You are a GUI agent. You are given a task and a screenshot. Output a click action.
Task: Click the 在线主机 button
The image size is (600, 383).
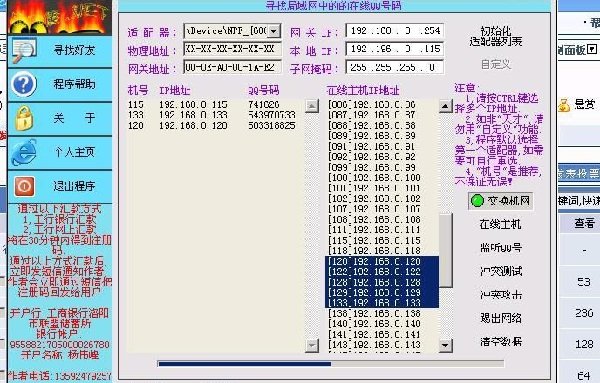(x=501, y=224)
